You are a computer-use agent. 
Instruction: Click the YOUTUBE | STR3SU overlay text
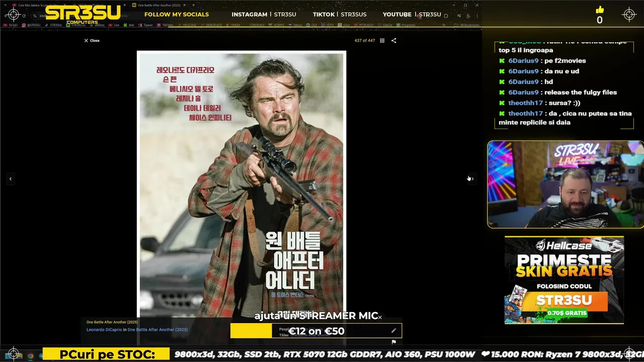[x=412, y=15]
